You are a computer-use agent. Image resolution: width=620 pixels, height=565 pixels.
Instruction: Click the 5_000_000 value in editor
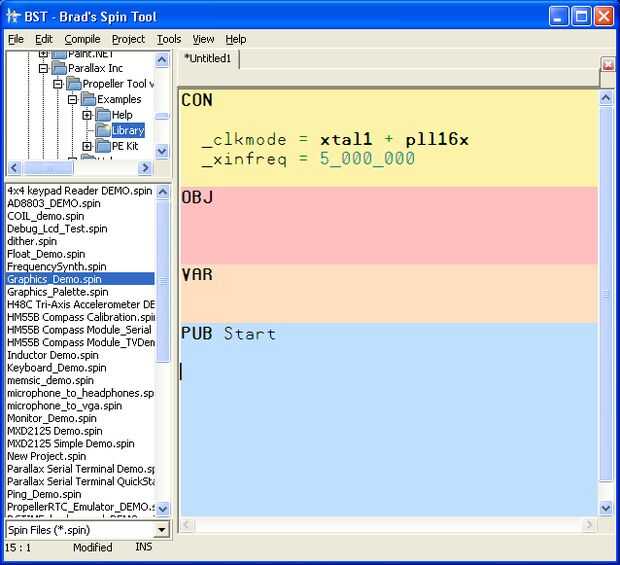tap(367, 159)
